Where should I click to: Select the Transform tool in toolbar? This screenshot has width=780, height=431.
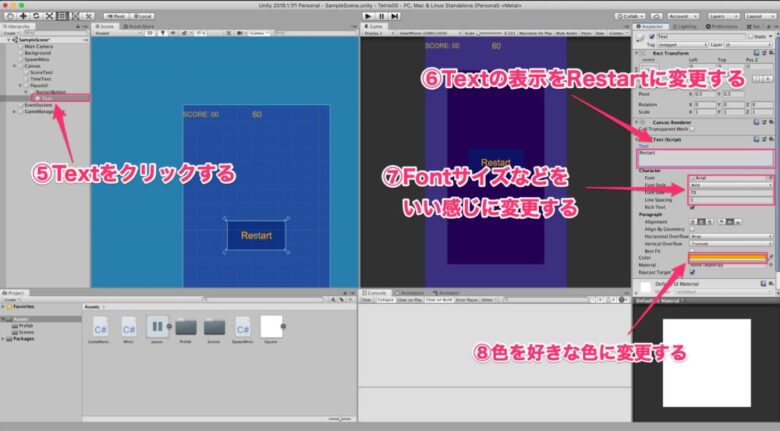click(x=75, y=16)
